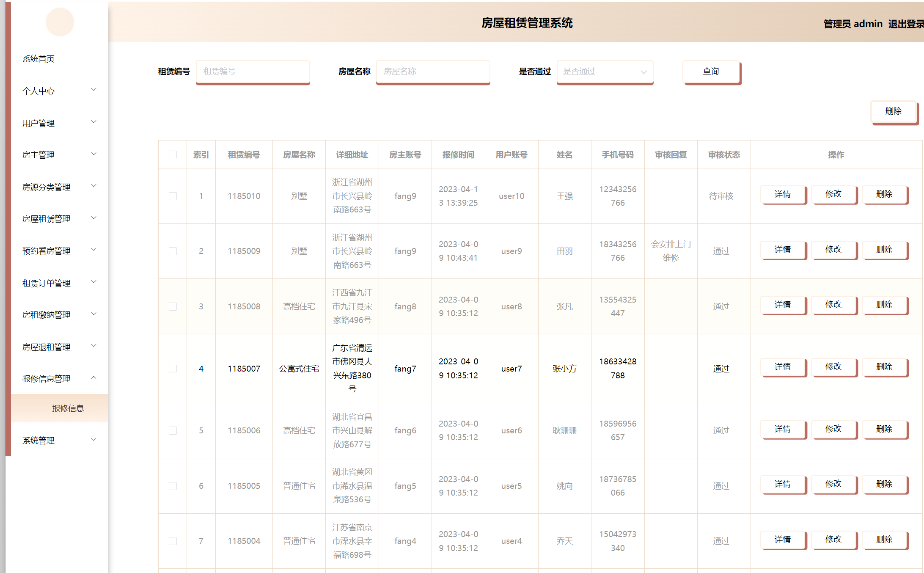The image size is (924, 573).
Task: Delete the record for 张凡
Action: pos(884,305)
